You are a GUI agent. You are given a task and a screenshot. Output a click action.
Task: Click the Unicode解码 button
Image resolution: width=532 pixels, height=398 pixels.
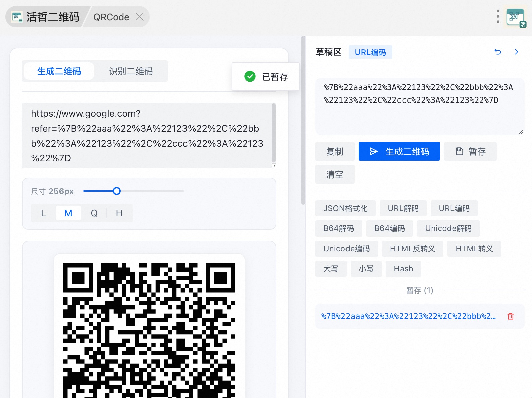448,228
